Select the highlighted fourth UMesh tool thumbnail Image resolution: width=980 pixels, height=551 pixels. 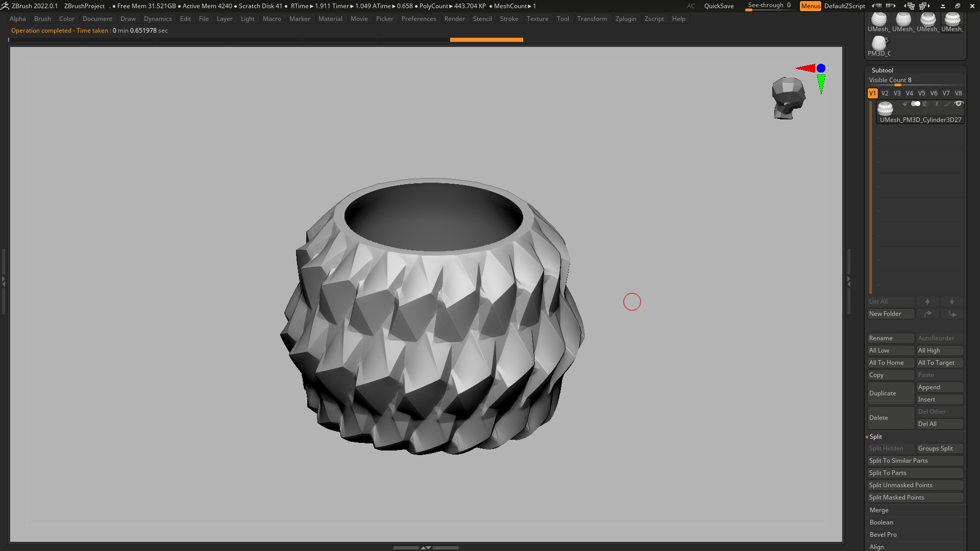coord(952,22)
